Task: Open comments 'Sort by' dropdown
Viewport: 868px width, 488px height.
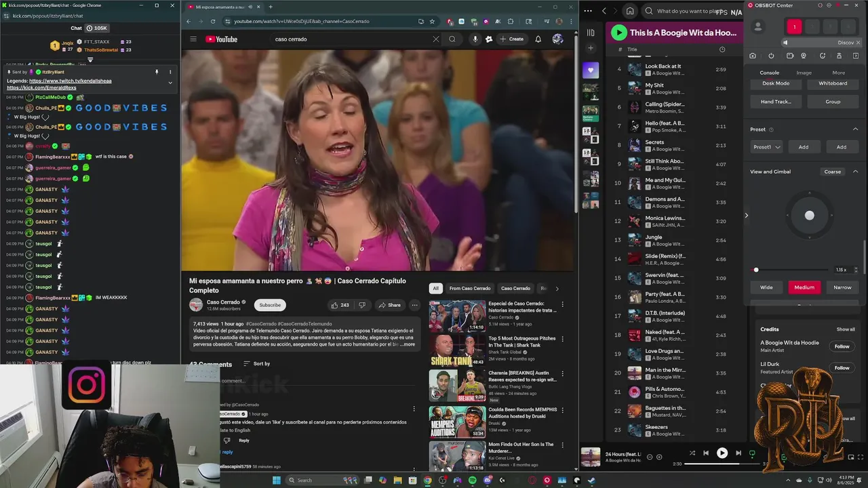Action: pyautogui.click(x=256, y=364)
